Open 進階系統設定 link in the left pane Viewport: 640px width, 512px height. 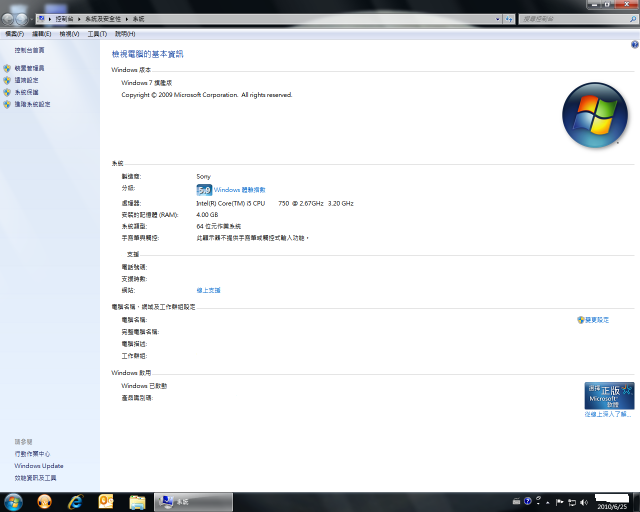point(33,104)
